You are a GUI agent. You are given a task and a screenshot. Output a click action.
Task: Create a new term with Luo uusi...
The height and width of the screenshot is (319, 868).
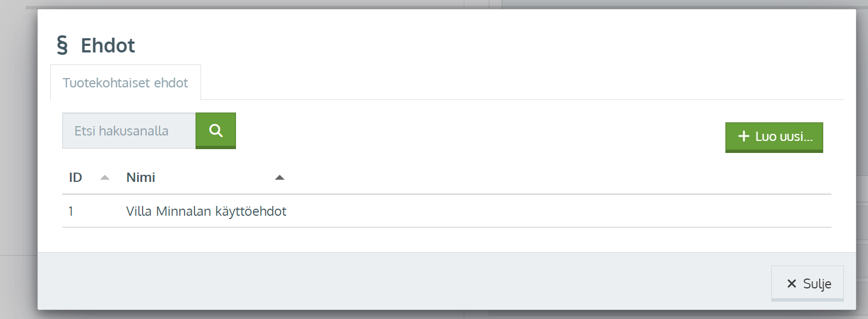(x=774, y=137)
